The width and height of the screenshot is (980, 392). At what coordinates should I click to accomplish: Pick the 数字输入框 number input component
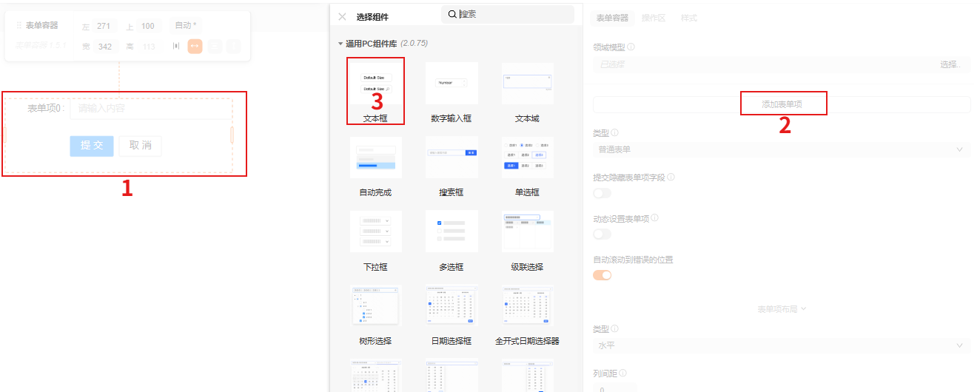[x=452, y=92]
